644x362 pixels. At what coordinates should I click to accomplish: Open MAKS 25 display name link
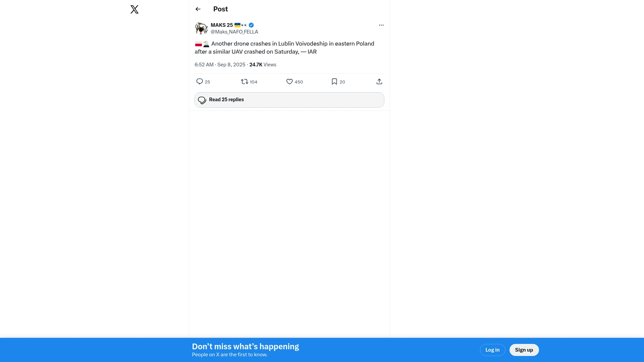[x=222, y=25]
